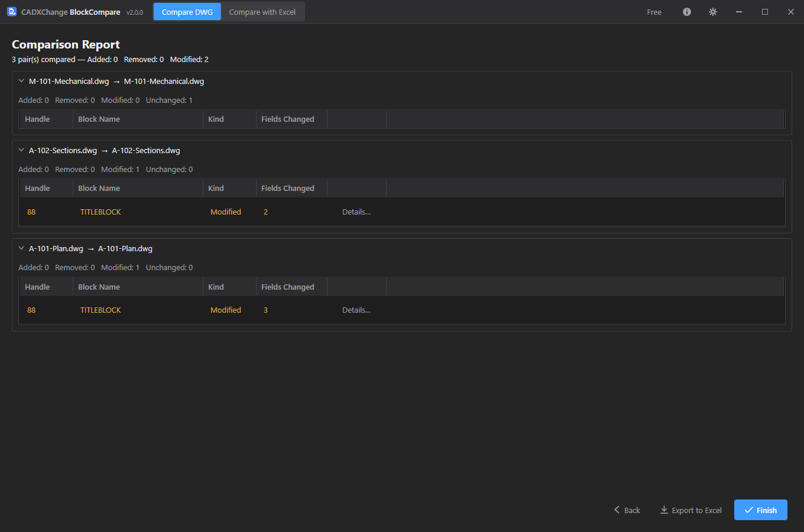804x532 pixels.
Task: Click handle 88 in A-101-Plan table
Action: click(31, 310)
